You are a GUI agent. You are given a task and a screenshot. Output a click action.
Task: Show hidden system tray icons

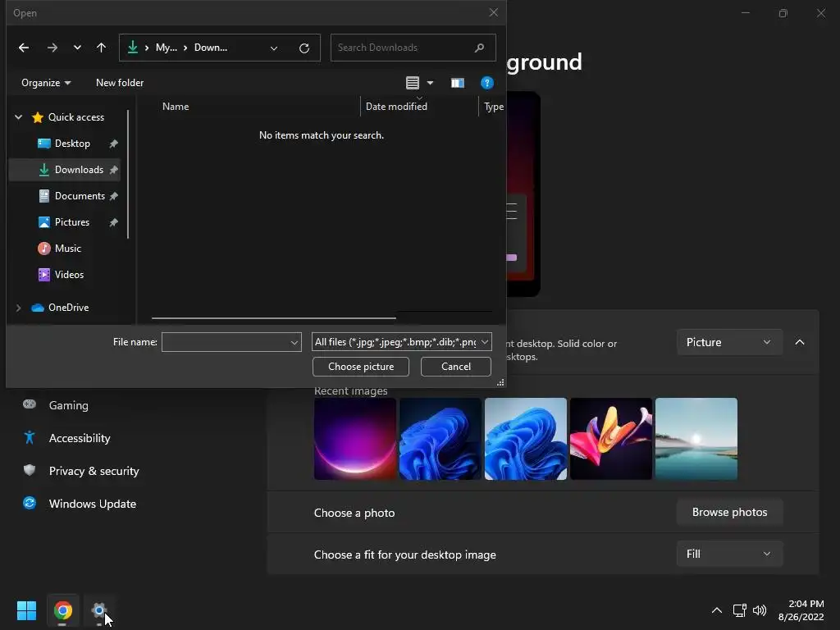coord(717,610)
